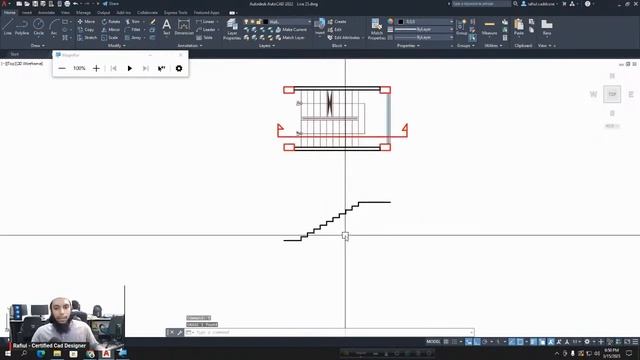Click Magnifier zoom out minus button
Viewport: 640px width, 360px height.
click(x=62, y=68)
